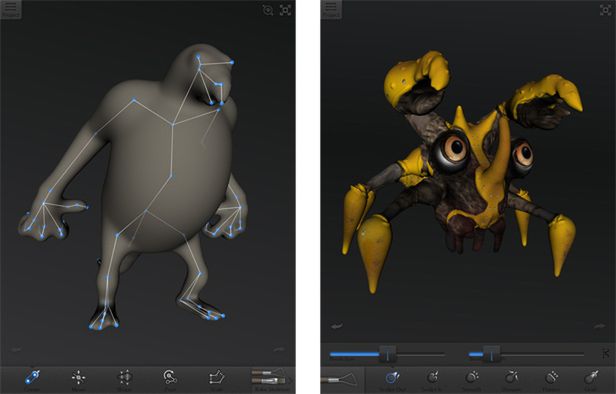Select the shoulder joint on the left arm
This screenshot has width=616, height=394.
pyautogui.click(x=134, y=100)
